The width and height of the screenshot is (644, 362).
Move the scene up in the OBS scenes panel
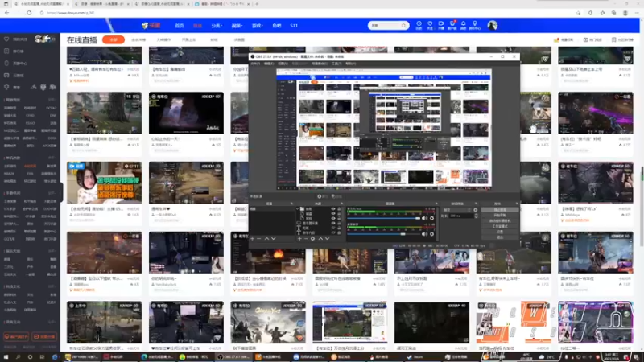(x=267, y=238)
